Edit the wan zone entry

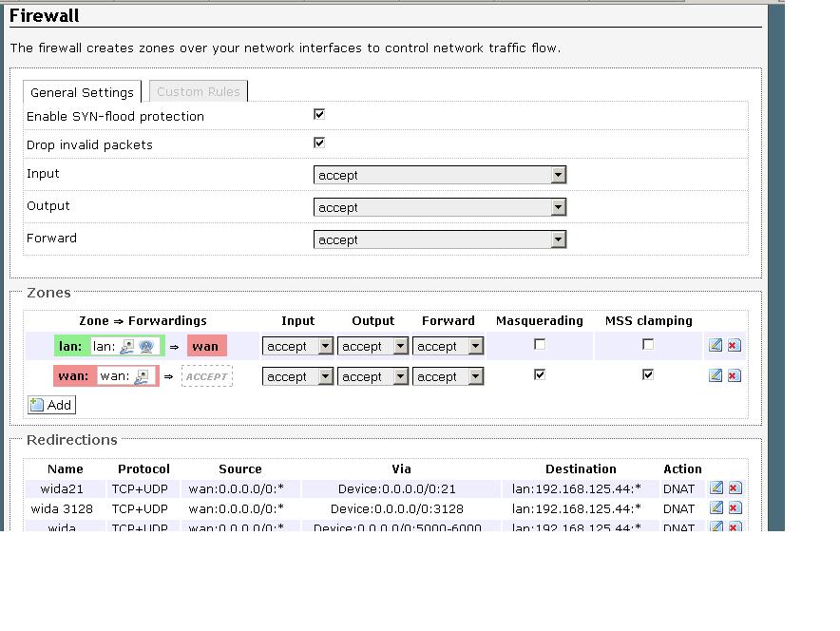(716, 375)
